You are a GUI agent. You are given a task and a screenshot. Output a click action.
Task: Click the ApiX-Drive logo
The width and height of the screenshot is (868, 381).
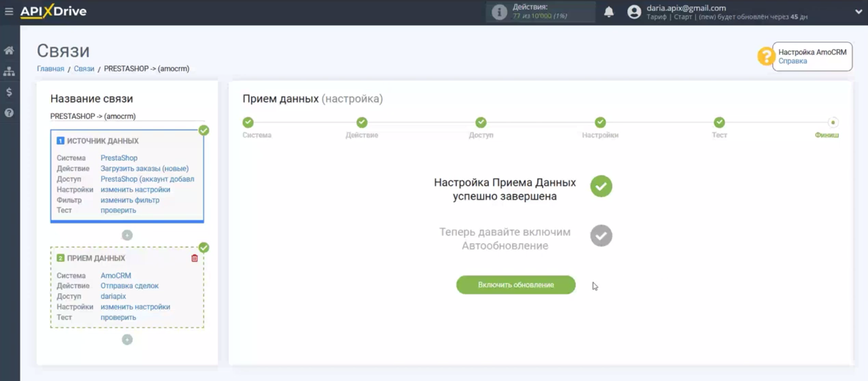click(53, 11)
